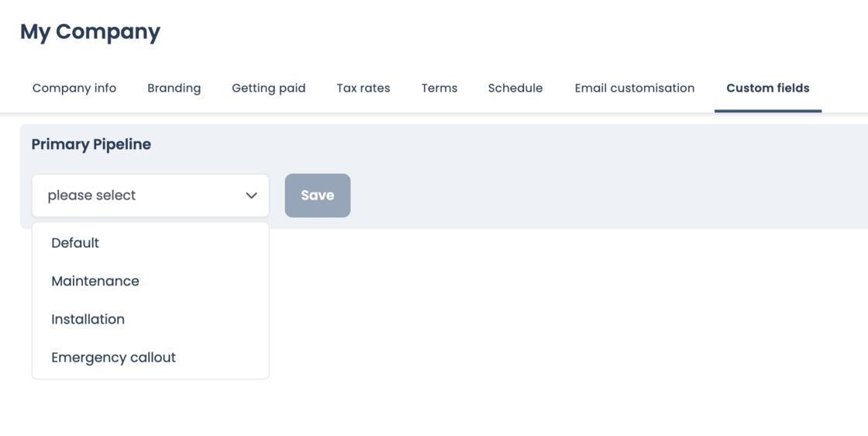Click the Primary Pipeline section heading
This screenshot has width=868, height=436.
click(91, 144)
